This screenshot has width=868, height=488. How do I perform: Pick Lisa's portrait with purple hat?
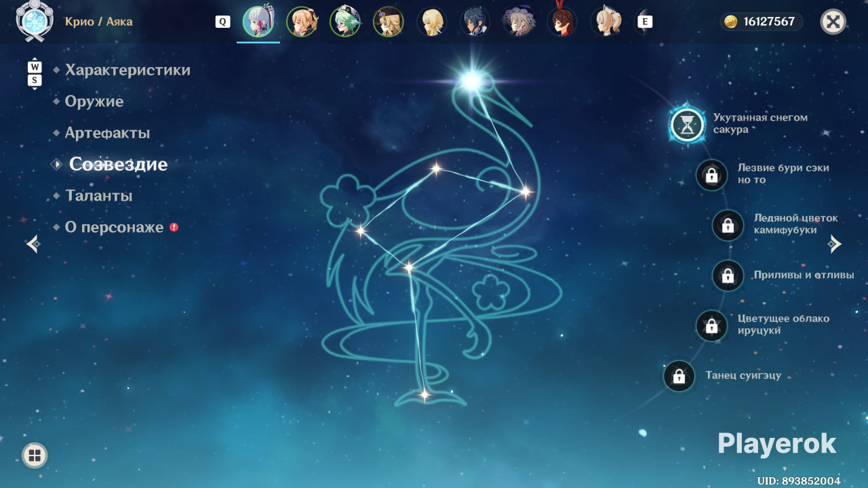pyautogui.click(x=518, y=22)
